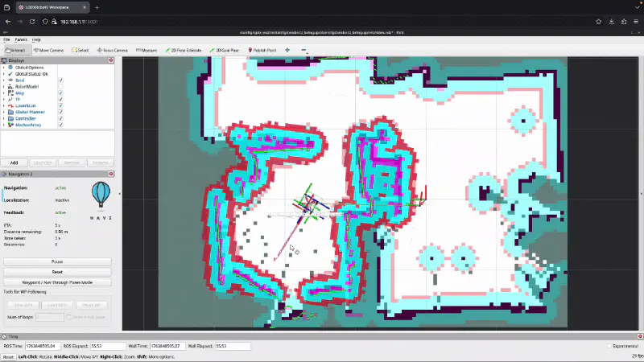Choose the 2D Goal Pose tool

pos(227,50)
